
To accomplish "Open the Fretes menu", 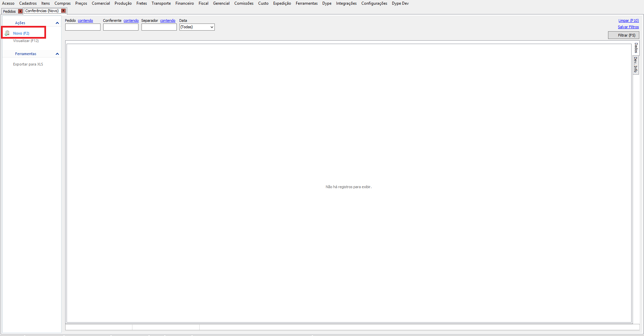I will (x=142, y=3).
